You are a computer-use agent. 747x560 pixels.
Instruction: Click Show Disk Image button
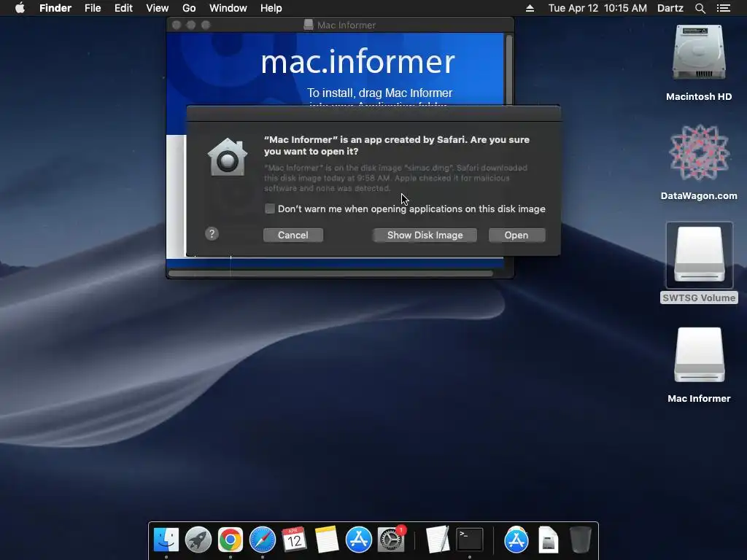tap(425, 236)
